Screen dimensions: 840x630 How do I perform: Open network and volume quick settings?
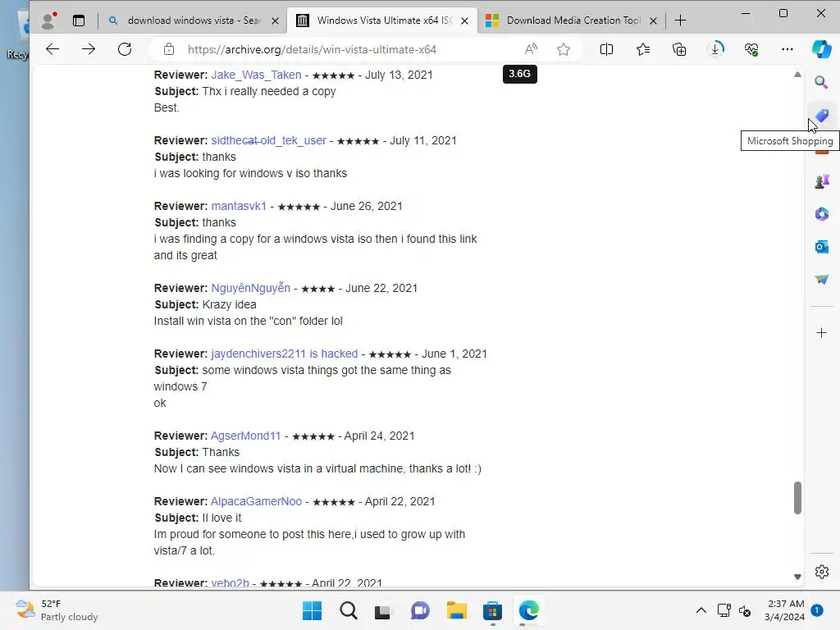click(x=734, y=610)
